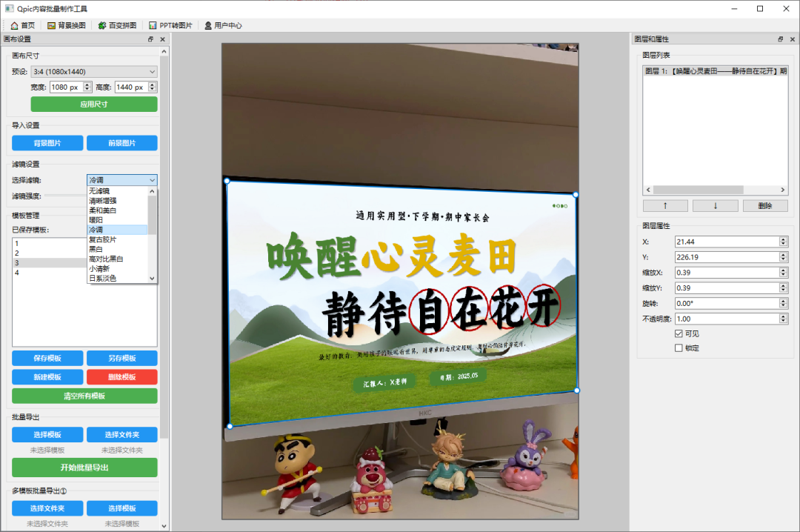This screenshot has height=532, width=800.
Task: Expand the 预设 canvas size dropdown
Action: [x=94, y=72]
